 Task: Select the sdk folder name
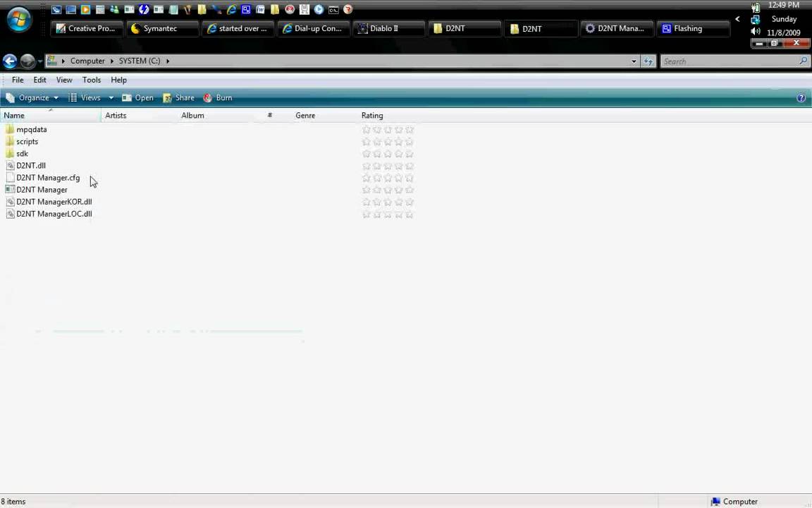23,153
